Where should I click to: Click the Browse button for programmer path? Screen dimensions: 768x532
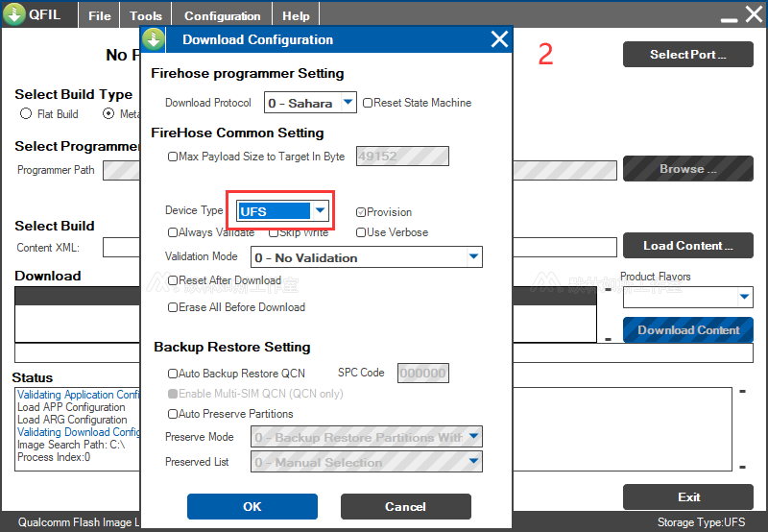(x=688, y=168)
